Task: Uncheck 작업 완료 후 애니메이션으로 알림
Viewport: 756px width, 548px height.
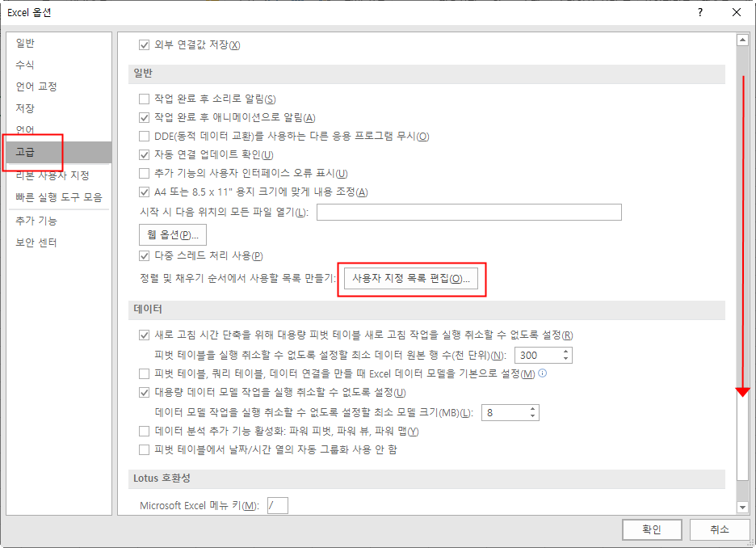Action: tap(144, 118)
